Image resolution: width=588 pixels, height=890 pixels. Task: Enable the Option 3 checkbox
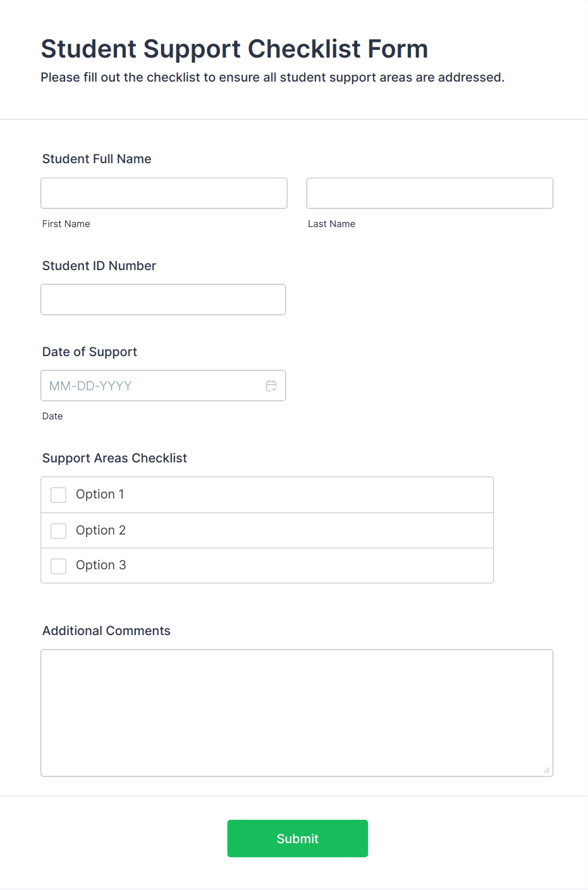pyautogui.click(x=59, y=566)
